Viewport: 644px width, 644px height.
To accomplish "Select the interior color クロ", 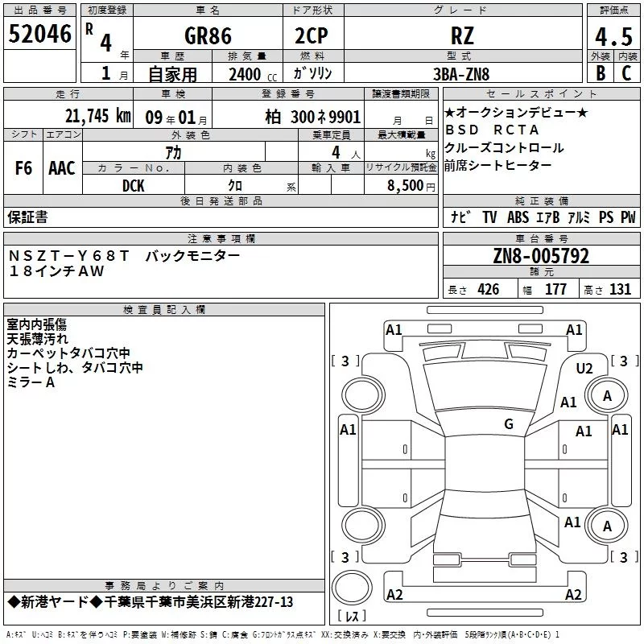I will (x=235, y=186).
